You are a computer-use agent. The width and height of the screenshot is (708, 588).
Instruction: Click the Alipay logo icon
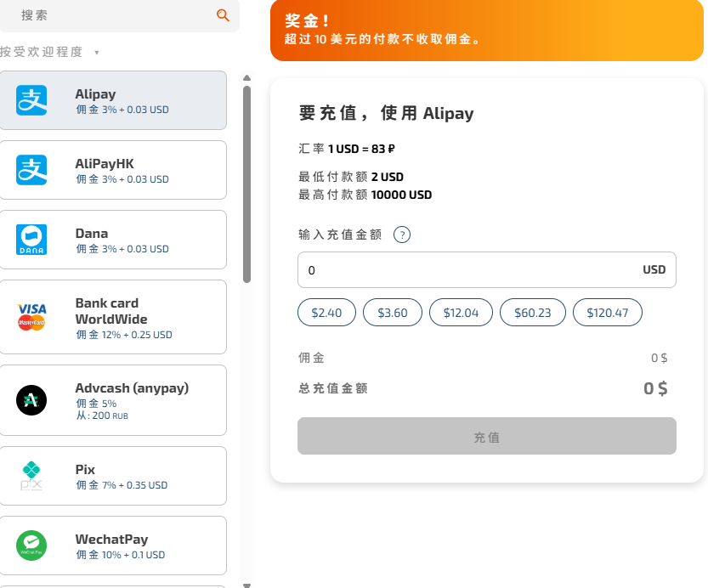coord(31,100)
